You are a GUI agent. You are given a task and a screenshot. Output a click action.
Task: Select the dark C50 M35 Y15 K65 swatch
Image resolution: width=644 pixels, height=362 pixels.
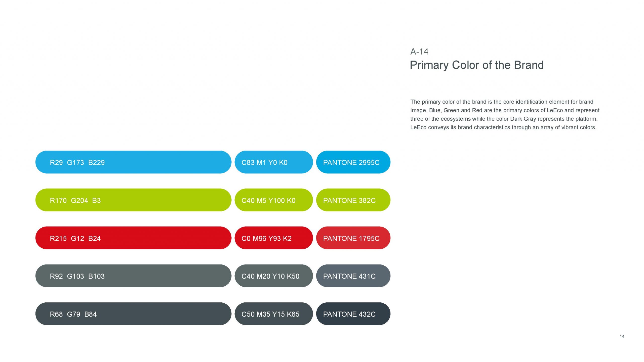click(273, 314)
